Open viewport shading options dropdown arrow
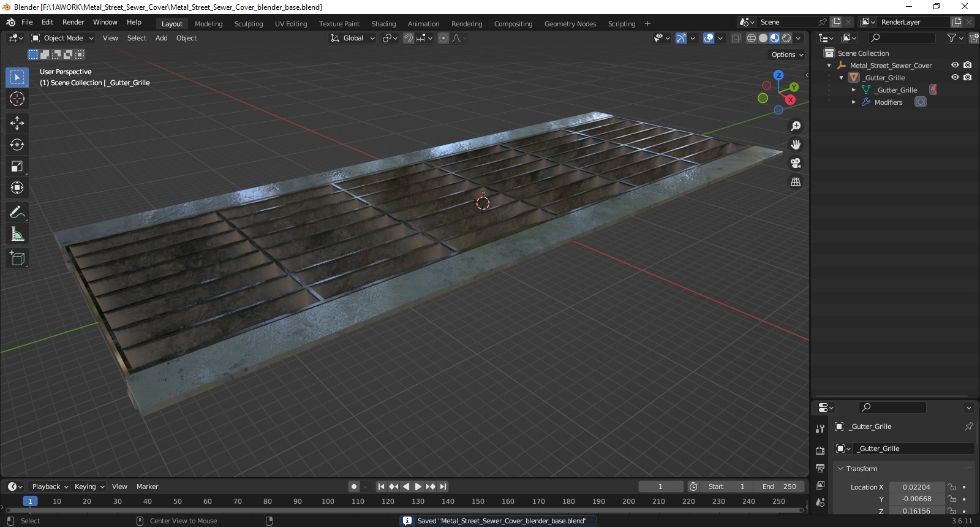This screenshot has height=527, width=980. tap(798, 38)
